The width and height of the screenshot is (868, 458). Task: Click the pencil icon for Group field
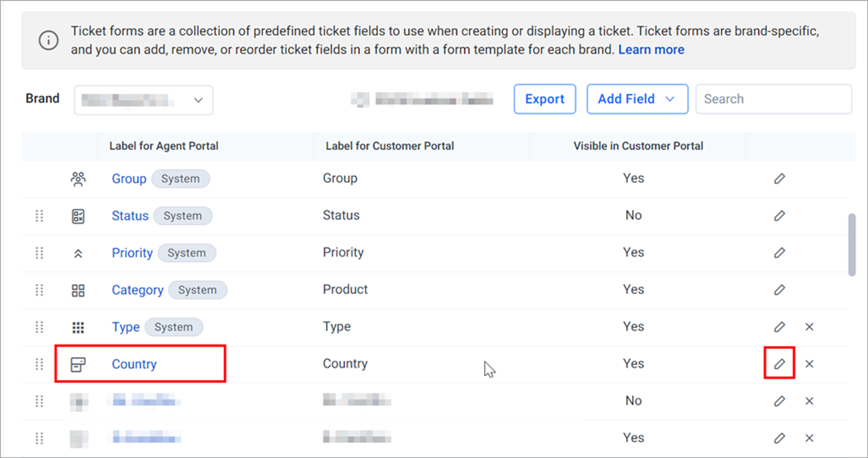(780, 179)
